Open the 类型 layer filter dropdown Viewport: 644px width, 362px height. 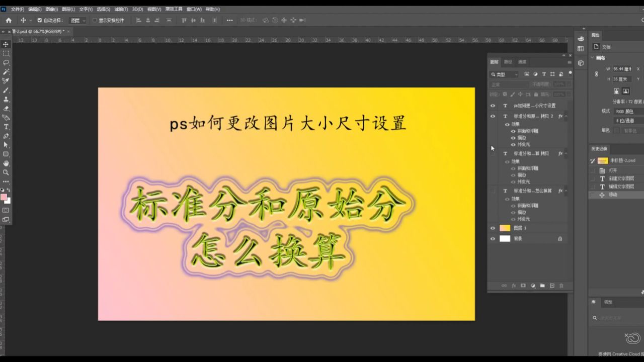pos(504,74)
